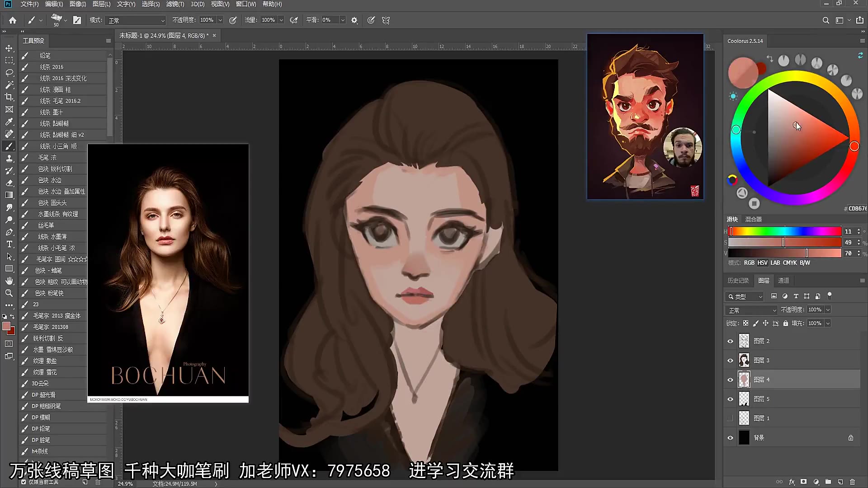Hide 图层 2 layer visibility
This screenshot has height=488, width=868.
[x=730, y=341]
